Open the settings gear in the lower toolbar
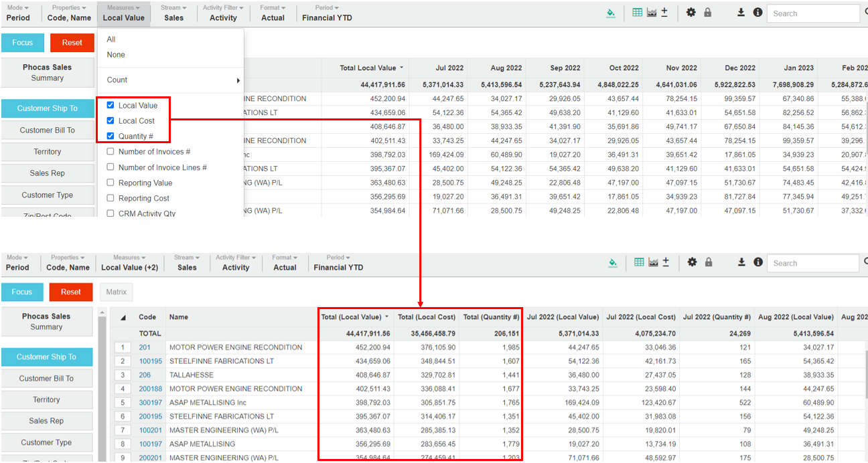This screenshot has height=463, width=868. (x=692, y=262)
